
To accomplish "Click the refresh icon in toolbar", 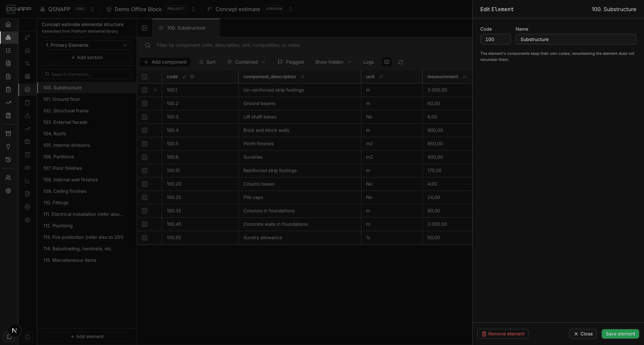I will click(401, 62).
